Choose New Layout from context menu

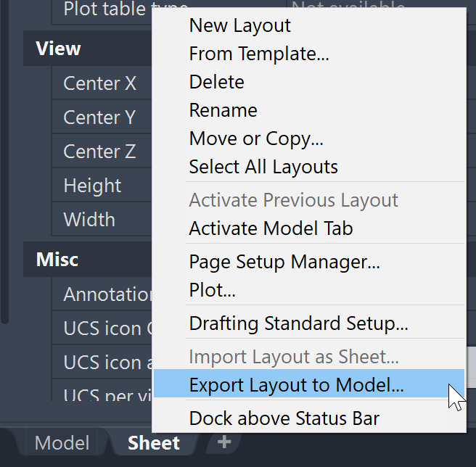[x=240, y=25]
